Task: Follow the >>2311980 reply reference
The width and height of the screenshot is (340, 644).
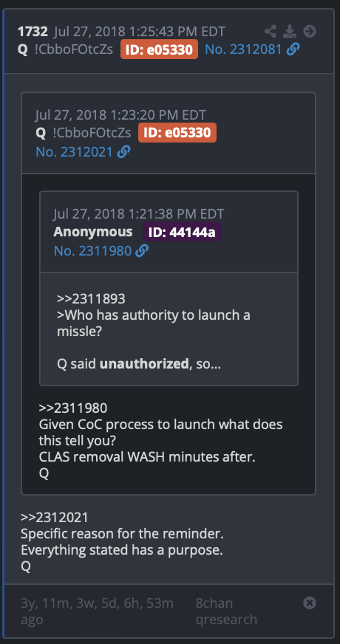Action: pyautogui.click(x=73, y=408)
